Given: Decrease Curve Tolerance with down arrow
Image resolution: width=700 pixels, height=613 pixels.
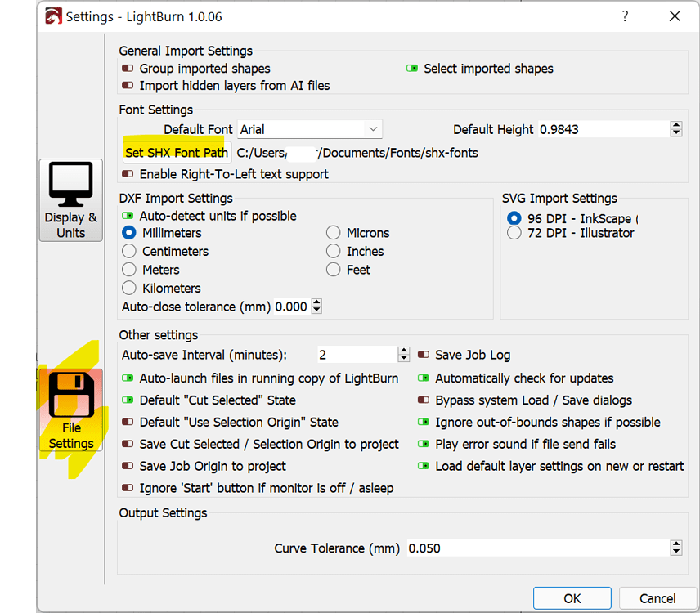Looking at the screenshot, I should coord(675,553).
